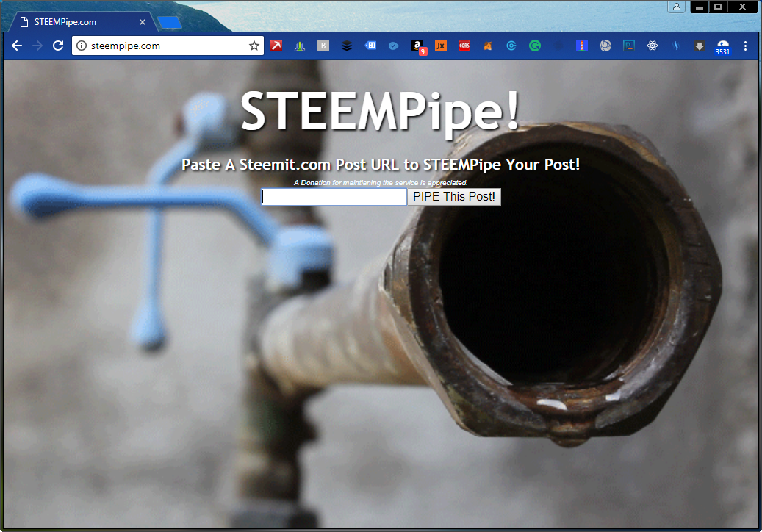Click the grayed-out forward navigation arrow
The width and height of the screenshot is (762, 532).
tap(37, 46)
